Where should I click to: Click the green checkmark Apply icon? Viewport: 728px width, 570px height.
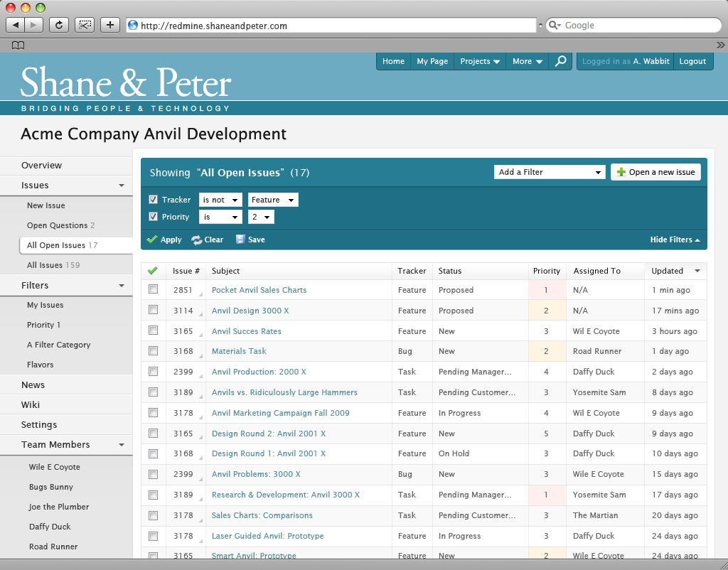coord(152,240)
